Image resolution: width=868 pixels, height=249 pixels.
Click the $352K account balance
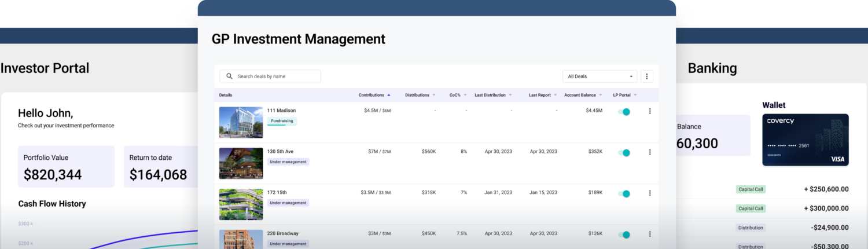point(595,152)
